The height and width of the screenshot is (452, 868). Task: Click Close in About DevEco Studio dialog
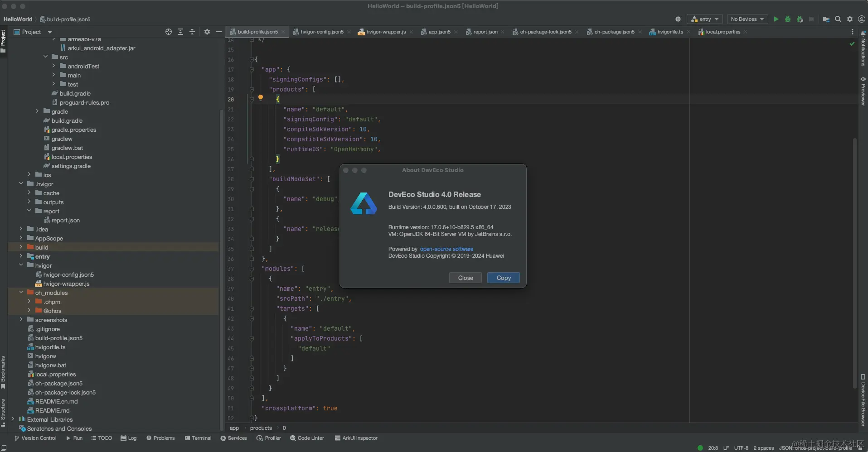(466, 278)
